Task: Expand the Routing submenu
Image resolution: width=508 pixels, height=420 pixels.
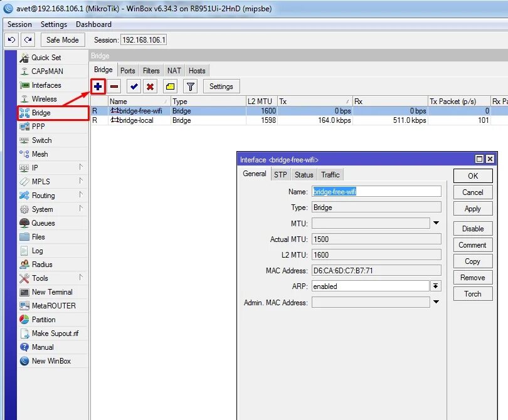Action: point(53,195)
